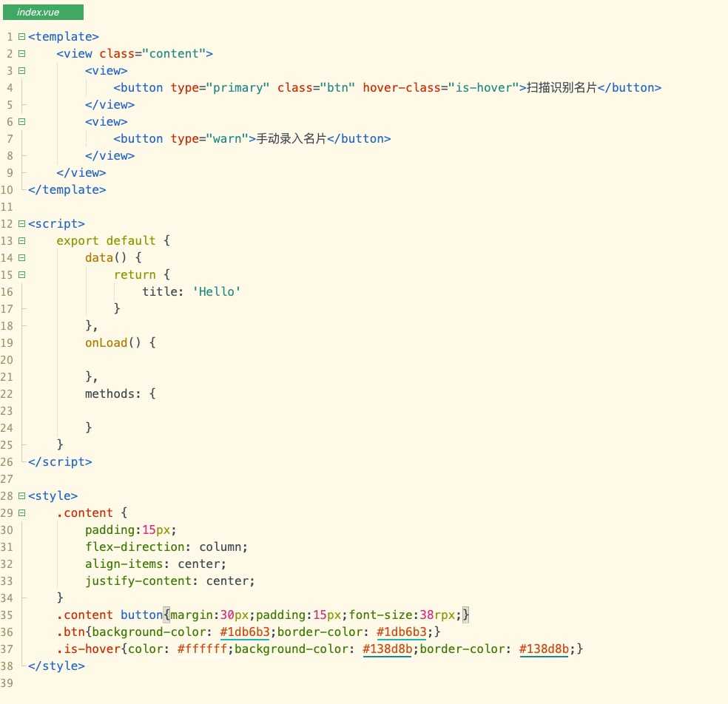Fold the data() function on line 14
Image resolution: width=728 pixels, height=704 pixels.
point(21,257)
